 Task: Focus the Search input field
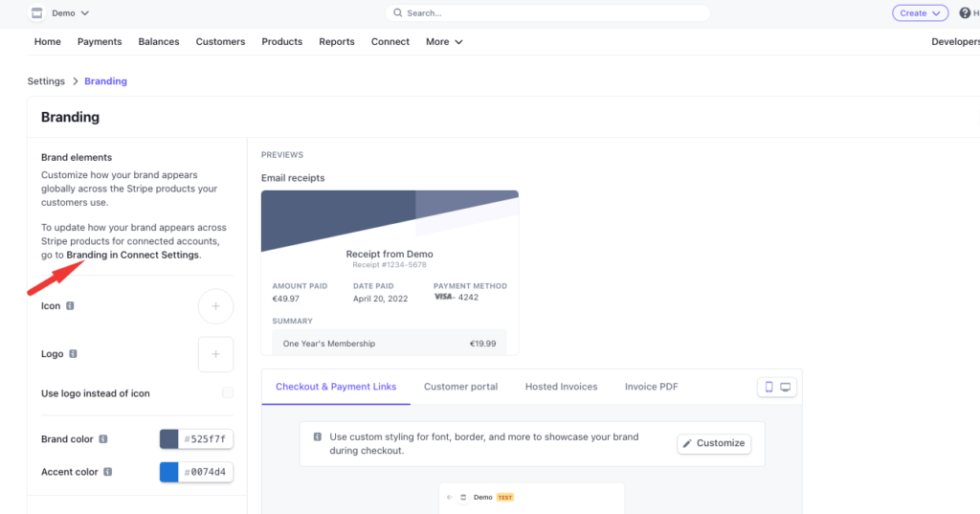(547, 12)
